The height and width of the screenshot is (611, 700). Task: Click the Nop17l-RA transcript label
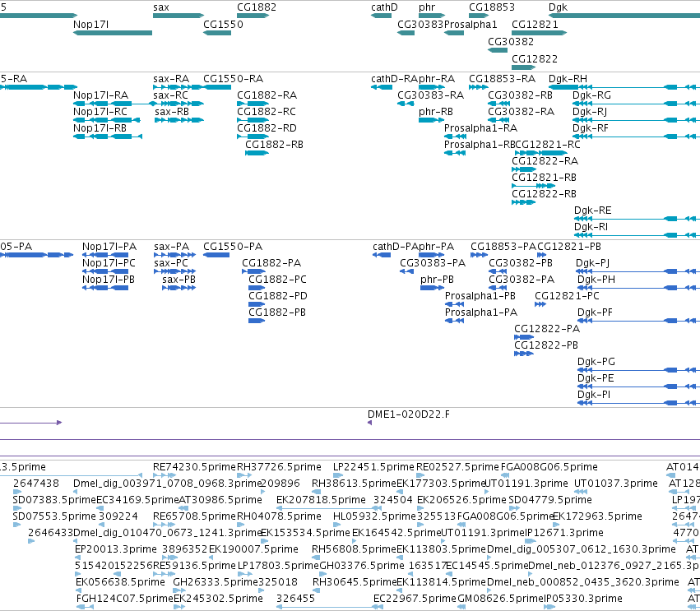point(100,95)
